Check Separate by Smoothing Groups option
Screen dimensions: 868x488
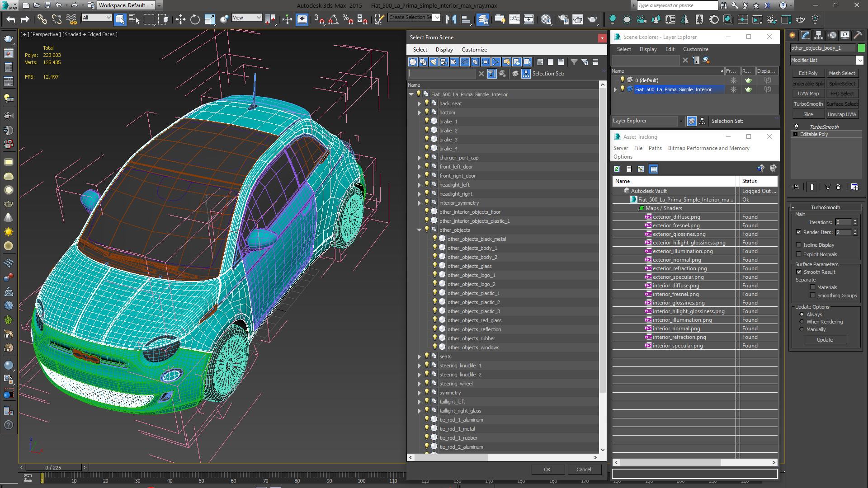pos(812,296)
